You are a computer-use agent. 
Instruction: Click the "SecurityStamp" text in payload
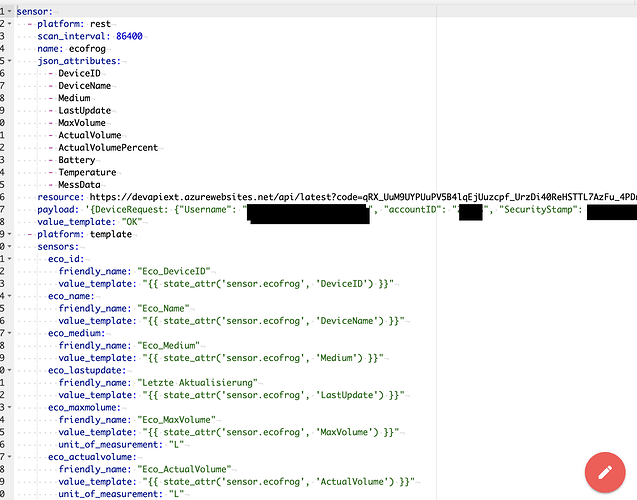tap(540, 210)
